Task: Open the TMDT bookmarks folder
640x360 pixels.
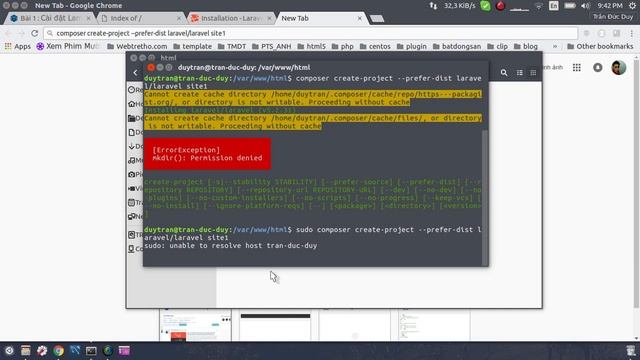Action: [x=232, y=47]
